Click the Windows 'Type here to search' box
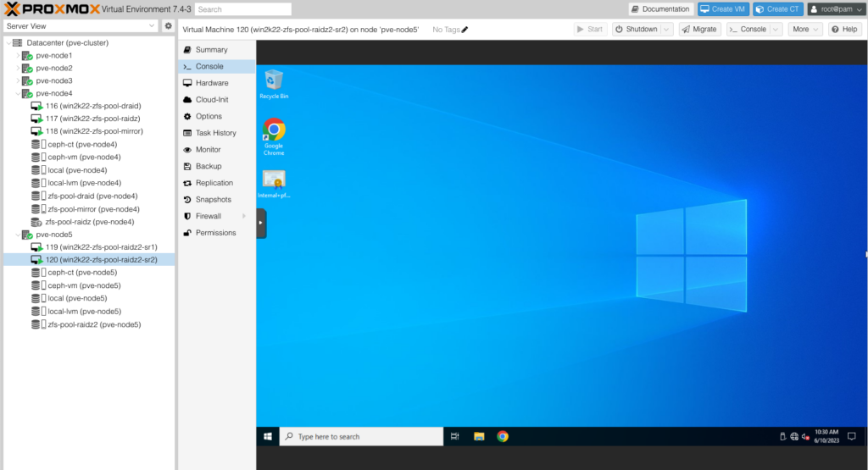Image resolution: width=868 pixels, height=470 pixels. point(361,436)
